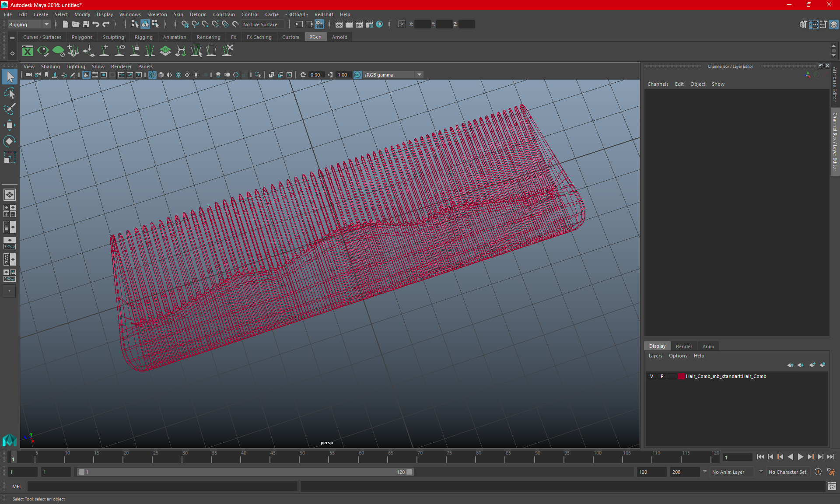Open the Redshift menu
This screenshot has width=840, height=504.
324,14
